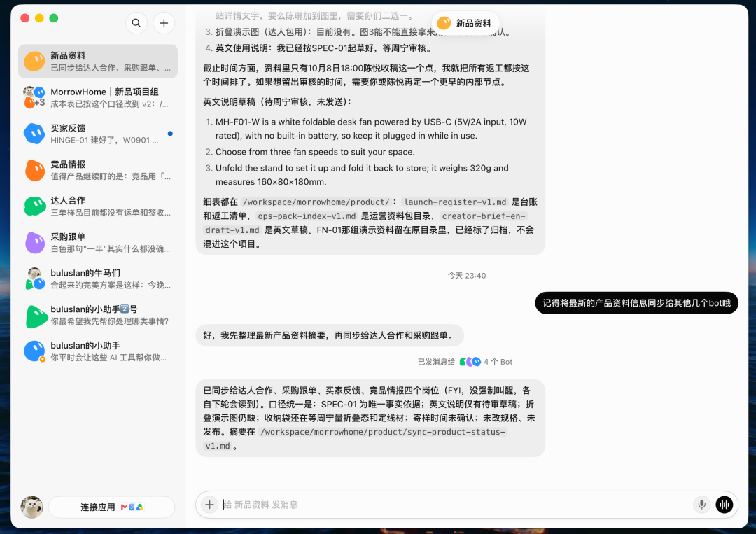Click list item 英文使用说明

323,48
